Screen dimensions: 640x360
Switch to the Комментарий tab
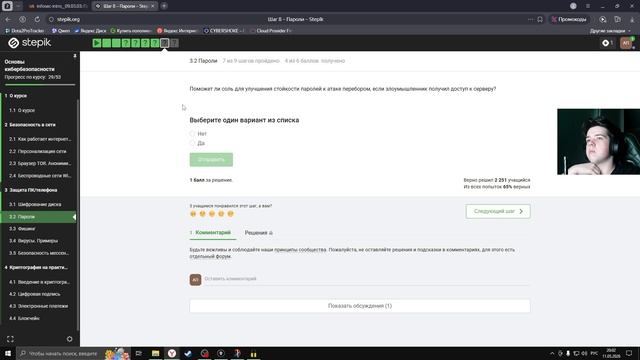[213, 232]
